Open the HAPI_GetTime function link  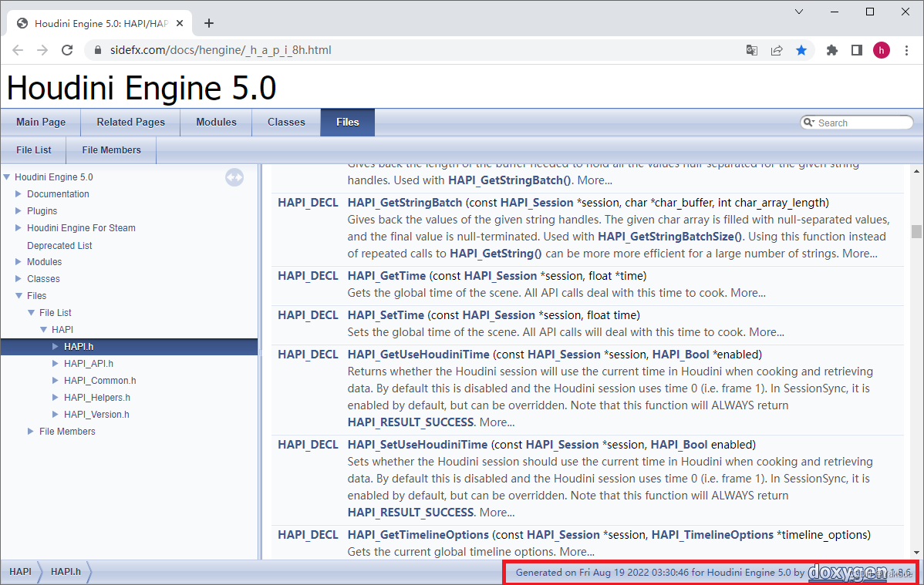(386, 276)
